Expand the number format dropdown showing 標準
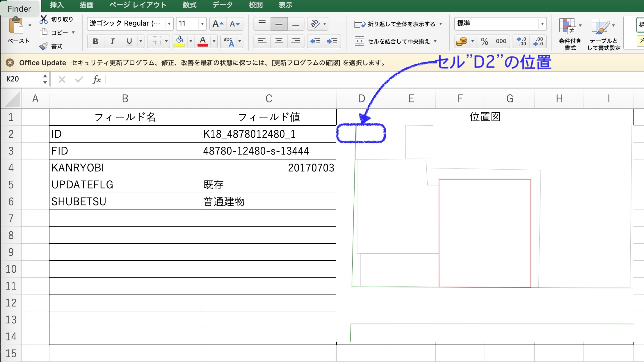The image size is (644, 362). tap(542, 24)
